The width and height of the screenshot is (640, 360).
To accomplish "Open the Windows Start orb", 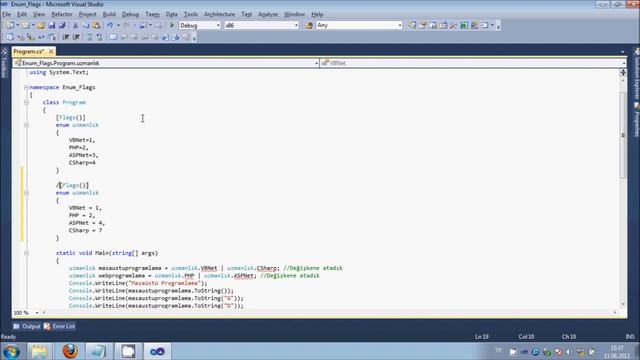I will tap(11, 351).
